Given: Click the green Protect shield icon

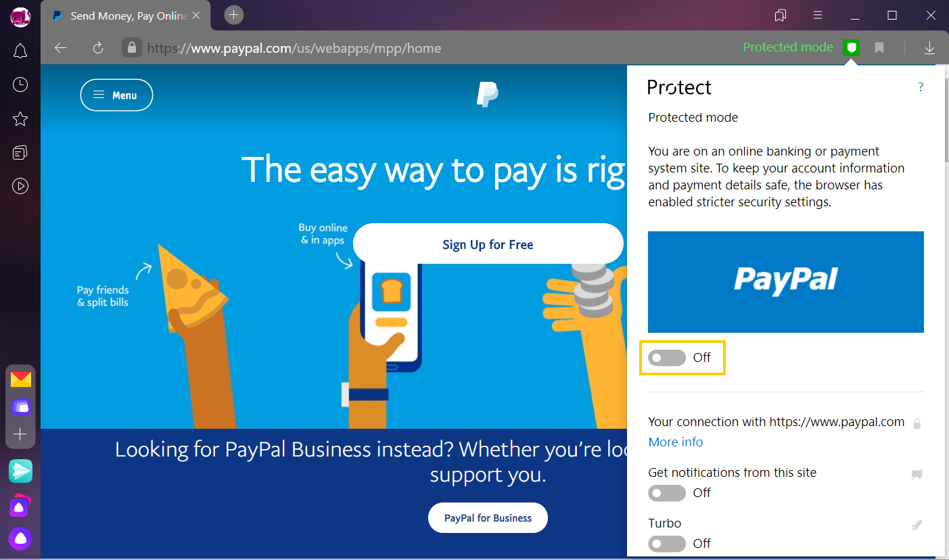Looking at the screenshot, I should [852, 47].
